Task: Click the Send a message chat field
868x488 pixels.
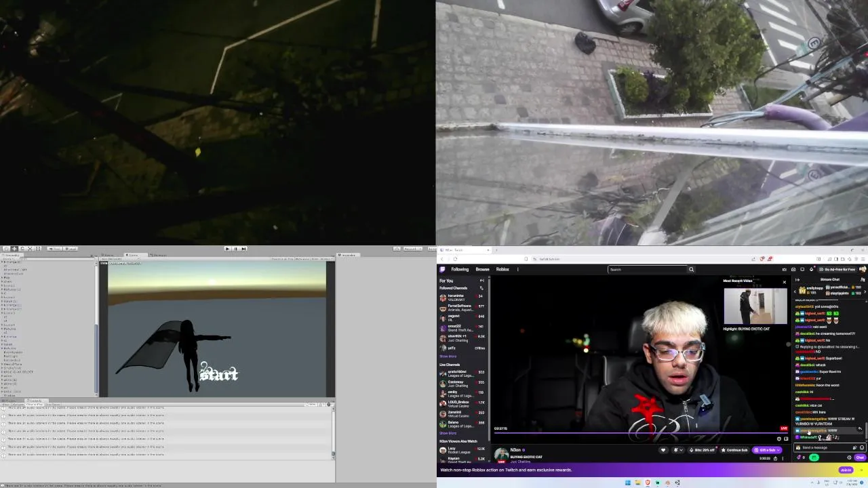Action: point(830,447)
